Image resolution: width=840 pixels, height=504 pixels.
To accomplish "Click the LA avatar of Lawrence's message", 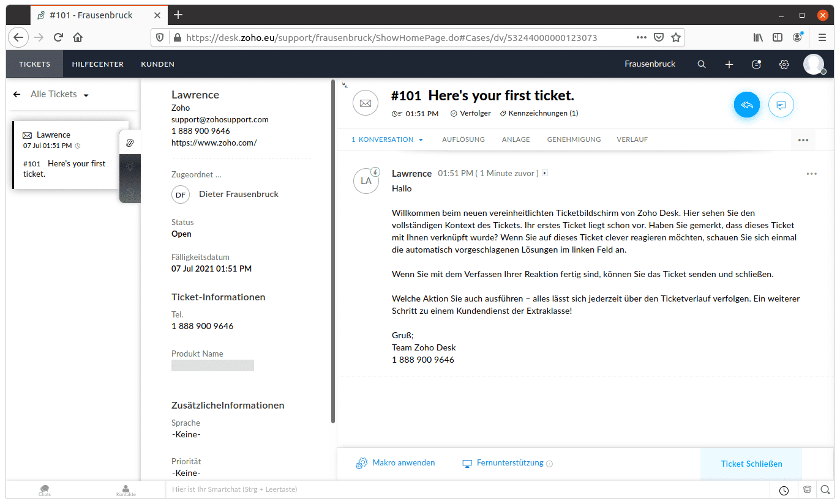I will 366,181.
